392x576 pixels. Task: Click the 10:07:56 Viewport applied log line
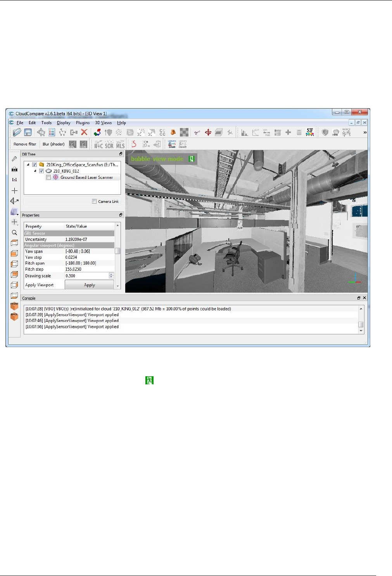pyautogui.click(x=72, y=327)
